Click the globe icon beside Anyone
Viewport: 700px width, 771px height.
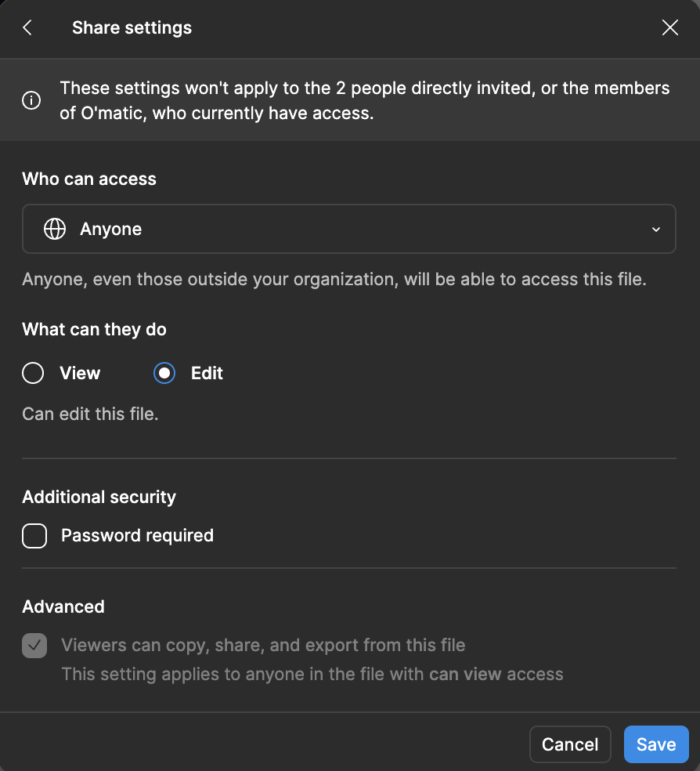tap(55, 230)
